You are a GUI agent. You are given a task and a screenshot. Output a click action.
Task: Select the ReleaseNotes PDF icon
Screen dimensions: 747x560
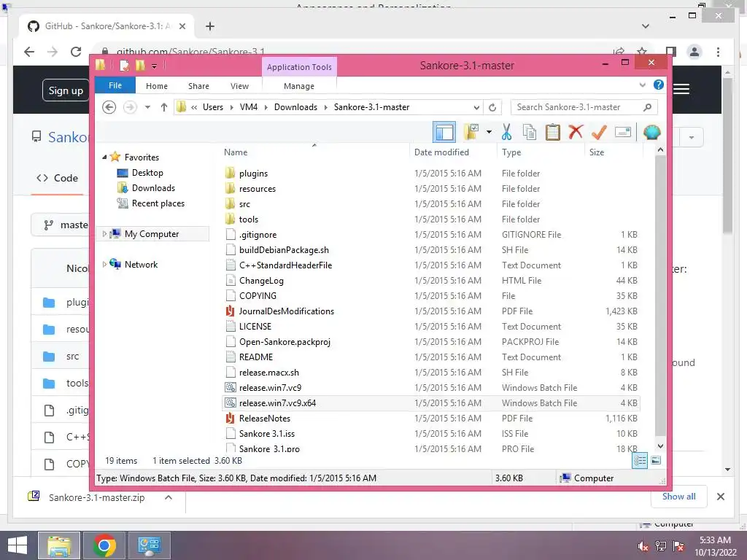tap(230, 418)
